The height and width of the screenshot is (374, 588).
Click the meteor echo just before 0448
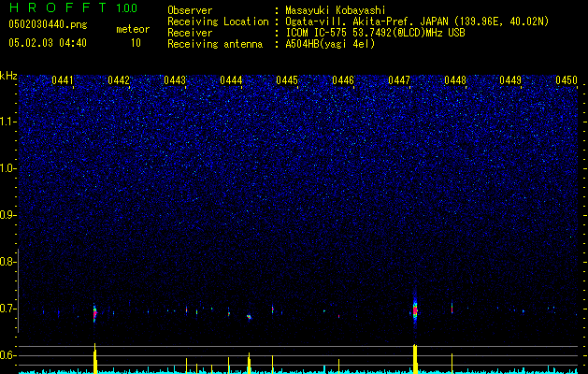[x=452, y=309]
